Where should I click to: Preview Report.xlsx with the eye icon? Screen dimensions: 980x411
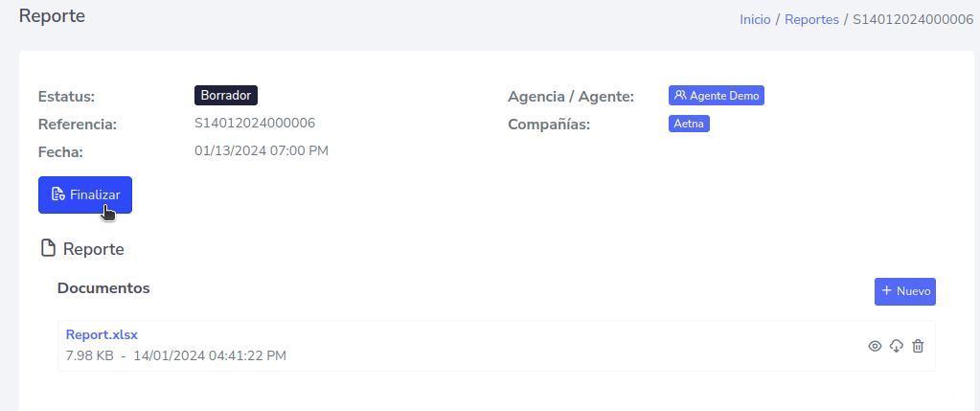(x=875, y=346)
